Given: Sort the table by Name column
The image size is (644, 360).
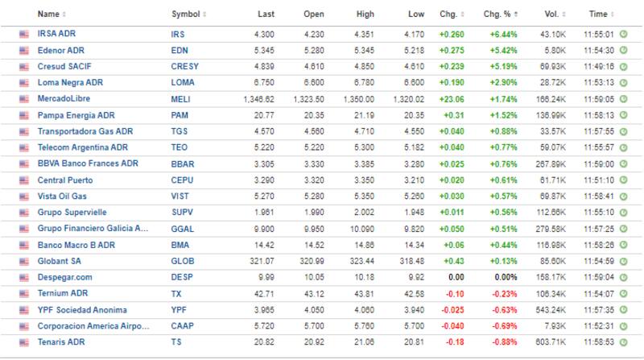Looking at the screenshot, I should click(x=52, y=14).
